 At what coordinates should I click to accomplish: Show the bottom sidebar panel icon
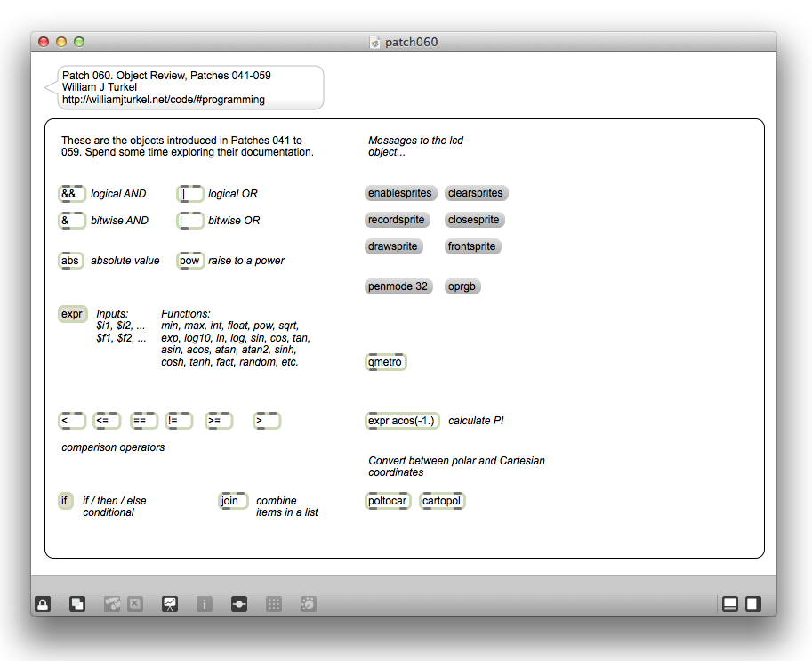tap(730, 604)
